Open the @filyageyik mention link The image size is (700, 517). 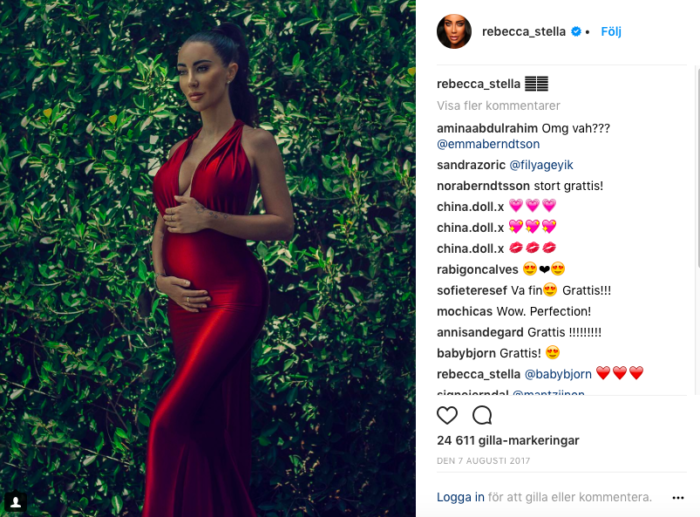coord(541,165)
